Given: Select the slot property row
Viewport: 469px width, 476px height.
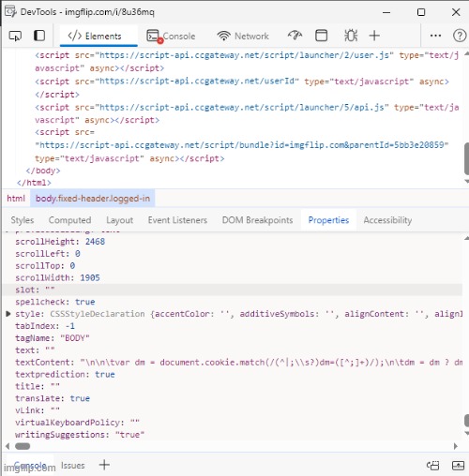Looking at the screenshot, I should point(232,290).
